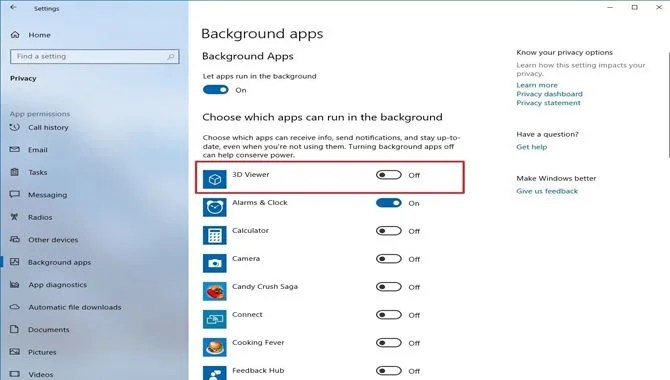Image resolution: width=670 pixels, height=380 pixels.
Task: Click the Connect app icon
Action: pos(215,319)
